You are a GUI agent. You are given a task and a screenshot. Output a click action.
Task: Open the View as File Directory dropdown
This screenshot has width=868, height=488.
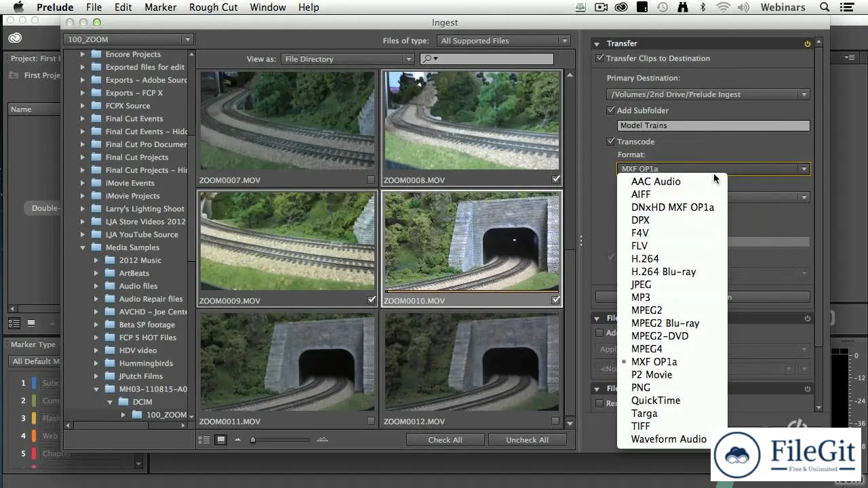pyautogui.click(x=348, y=59)
